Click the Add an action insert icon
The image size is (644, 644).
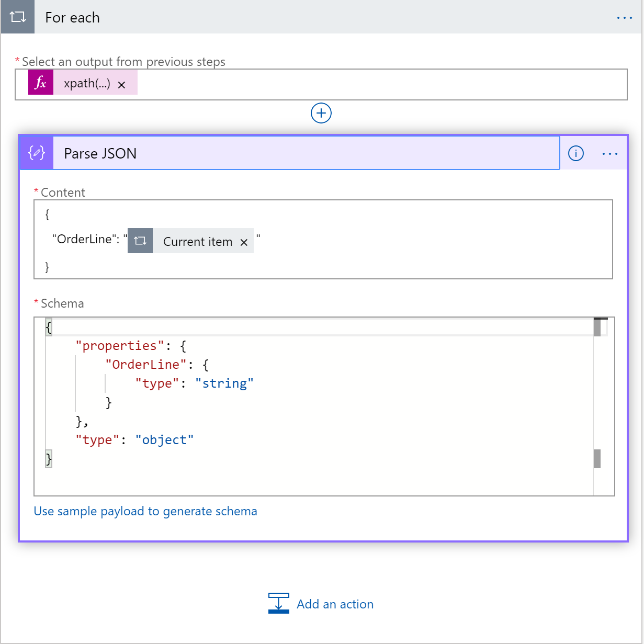coord(278,603)
